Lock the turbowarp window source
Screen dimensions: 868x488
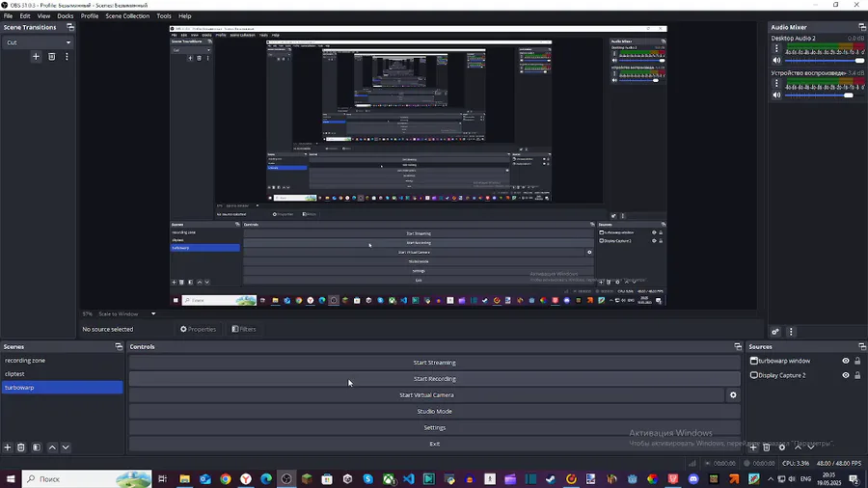857,361
